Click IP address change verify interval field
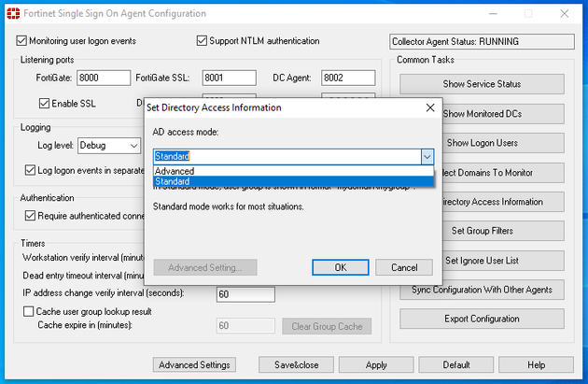Image resolution: width=588 pixels, height=384 pixels. [x=245, y=294]
